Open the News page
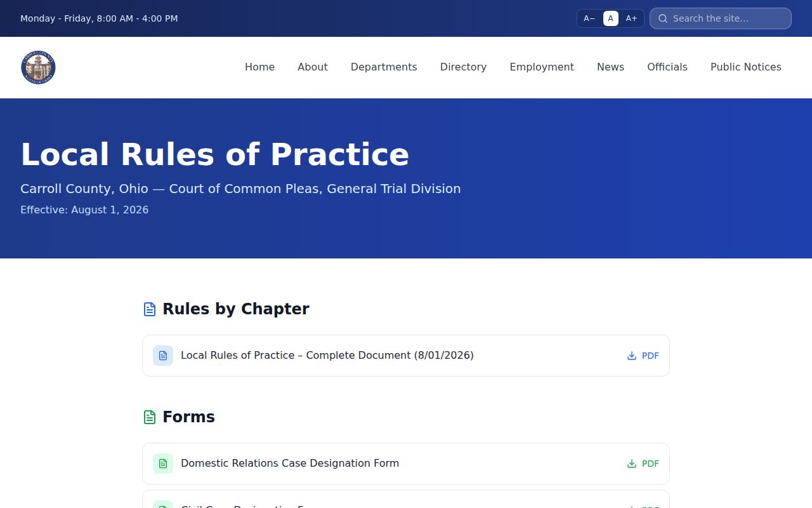 pos(610,67)
